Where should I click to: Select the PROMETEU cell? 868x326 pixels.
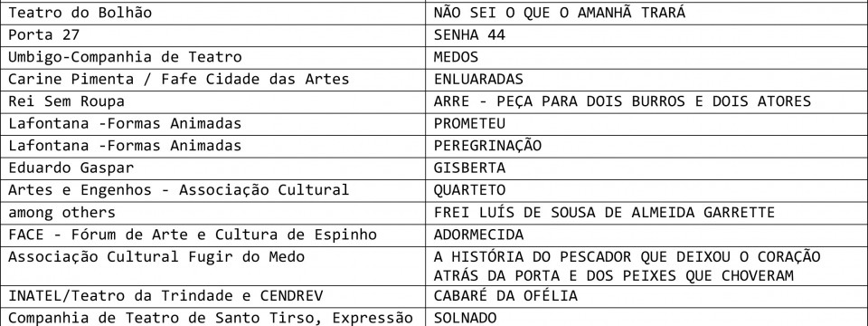tap(646, 124)
